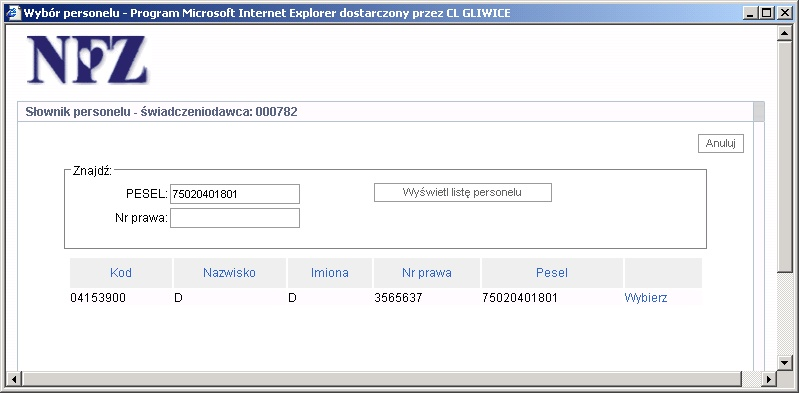Screen dimensions: 799x393
Task: Click Nr prawa value 3565637
Action: coord(398,298)
